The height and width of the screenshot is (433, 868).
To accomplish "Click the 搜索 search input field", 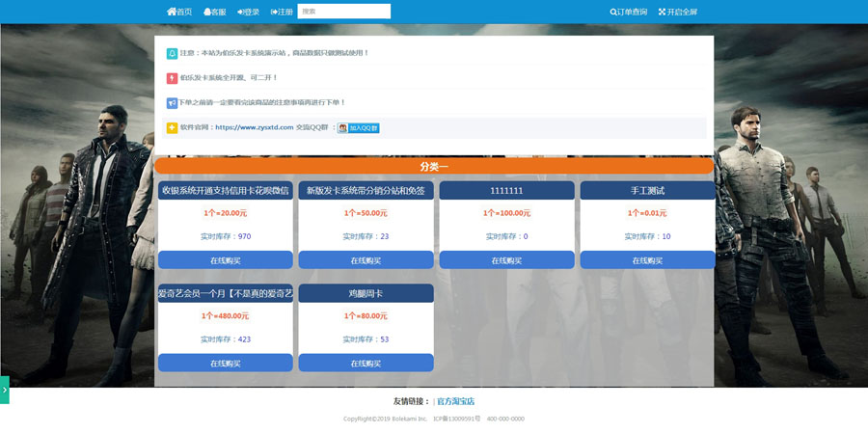I will [343, 11].
